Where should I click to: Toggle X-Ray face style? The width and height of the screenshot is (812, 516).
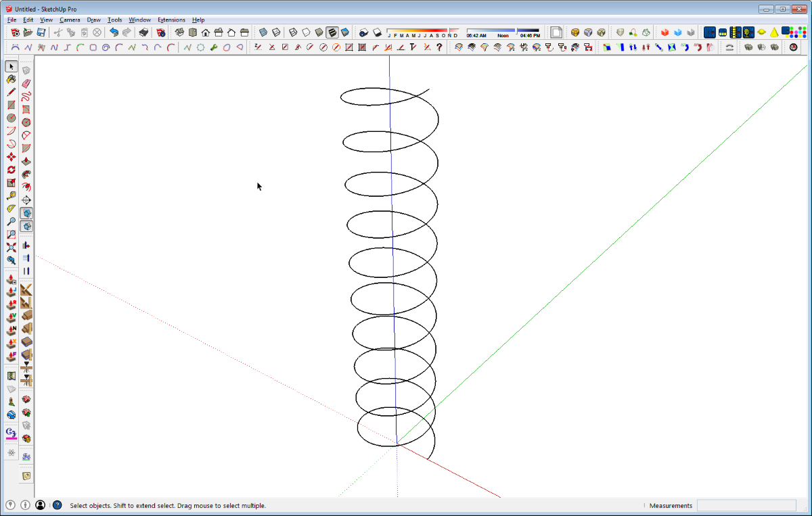(x=264, y=32)
